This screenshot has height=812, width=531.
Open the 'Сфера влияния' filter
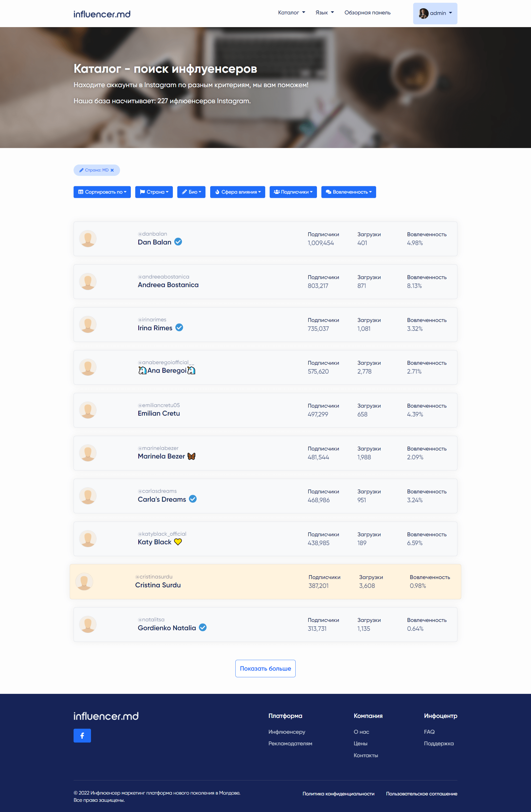point(237,192)
